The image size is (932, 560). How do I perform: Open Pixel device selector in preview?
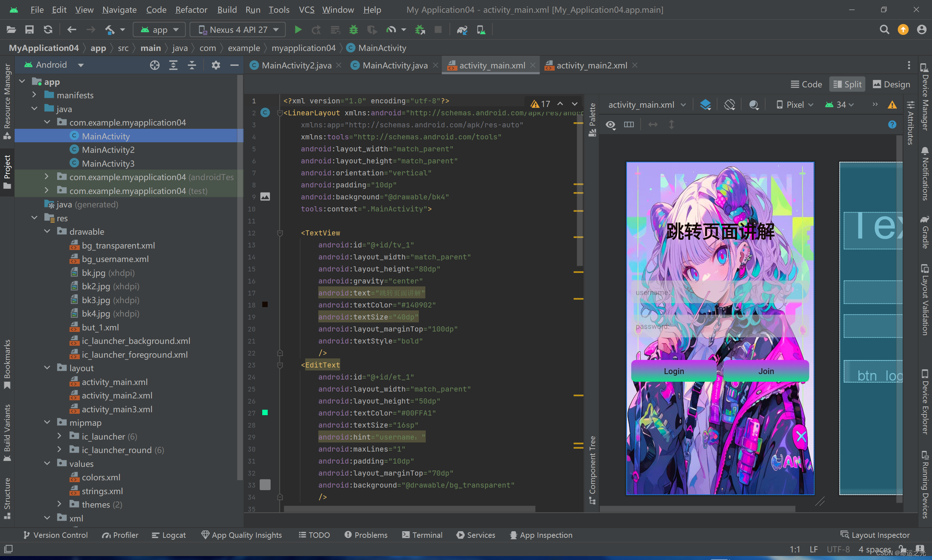tap(795, 104)
